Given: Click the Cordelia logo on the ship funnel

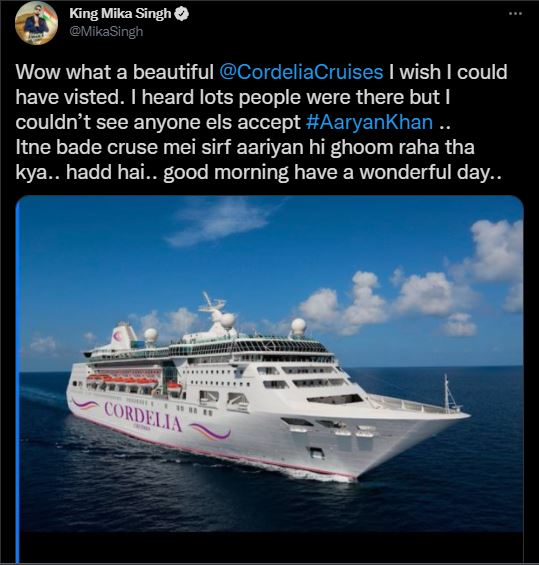Looking at the screenshot, I should click(118, 337).
